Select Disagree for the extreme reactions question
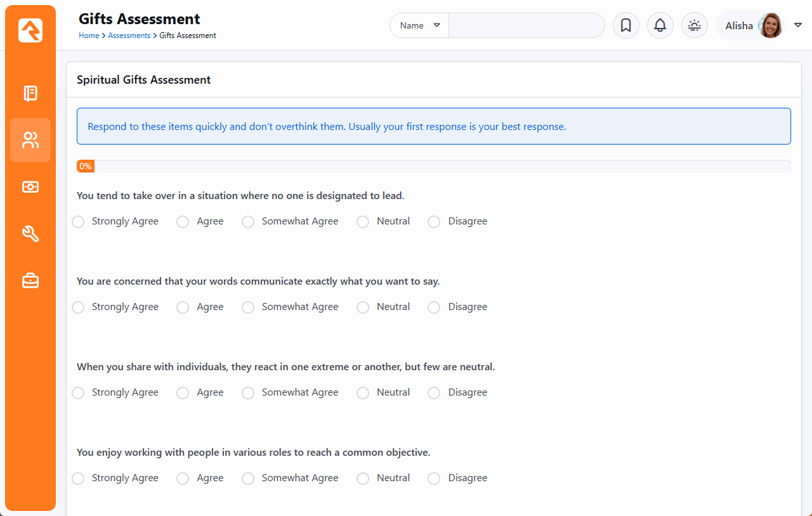812x516 pixels. [434, 393]
